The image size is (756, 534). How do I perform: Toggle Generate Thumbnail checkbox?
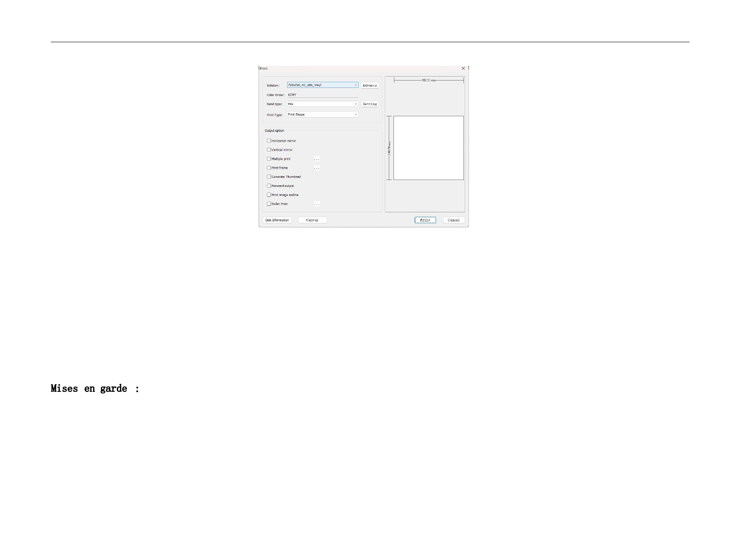coord(269,177)
